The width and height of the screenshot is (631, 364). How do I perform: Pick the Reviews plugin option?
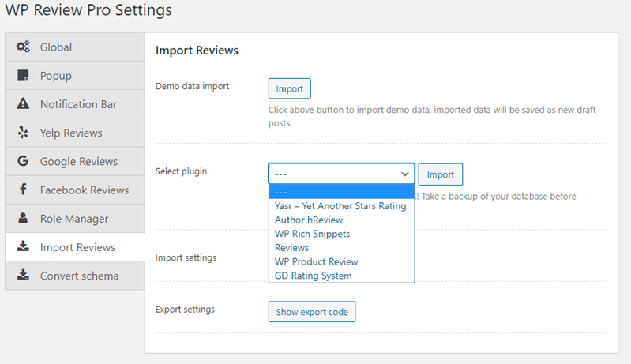point(341,248)
